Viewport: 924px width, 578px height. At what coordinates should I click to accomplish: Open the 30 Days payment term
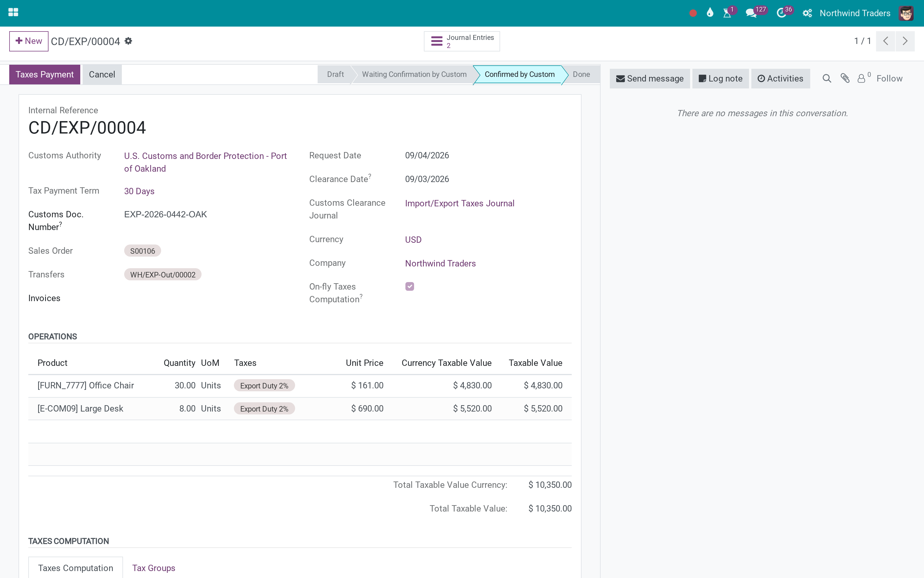(x=139, y=191)
